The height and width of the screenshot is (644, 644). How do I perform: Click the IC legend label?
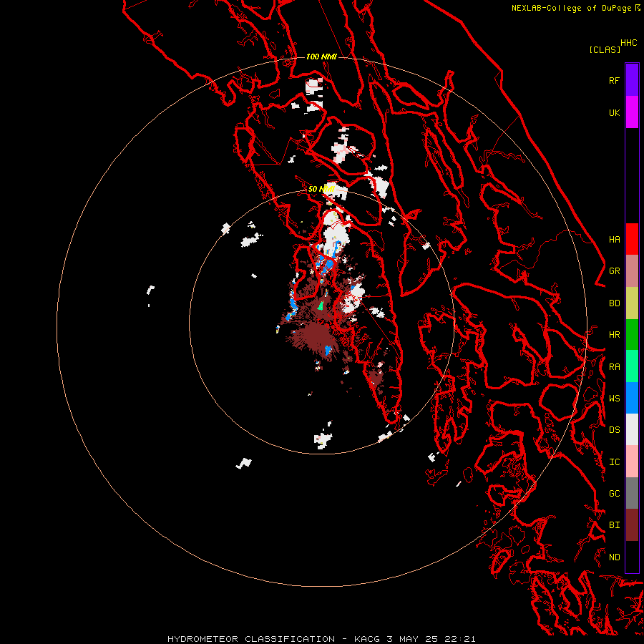pos(614,462)
